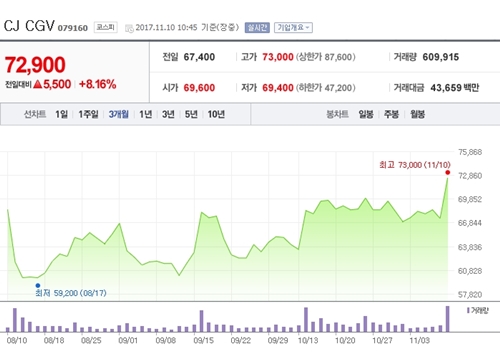
Task: Click the red highest-price marker dot
Action: tap(448, 172)
